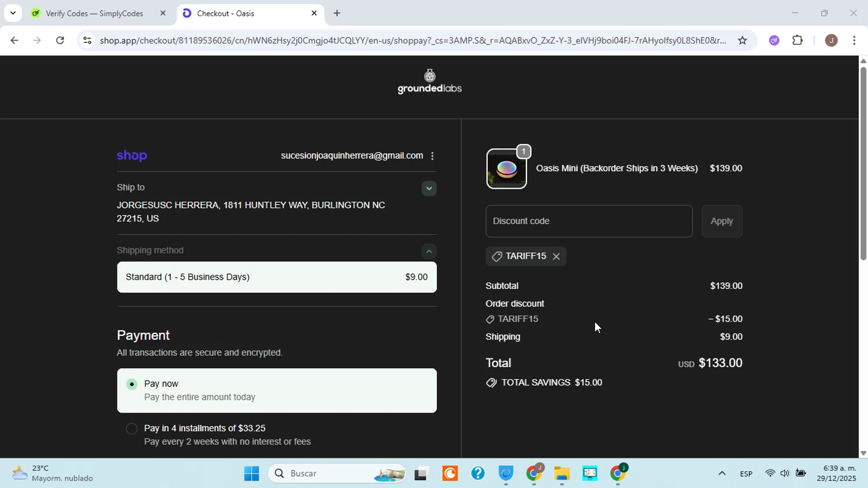This screenshot has height=488, width=868.
Task: Open Snipping Tool from taskbar
Action: pos(590,474)
